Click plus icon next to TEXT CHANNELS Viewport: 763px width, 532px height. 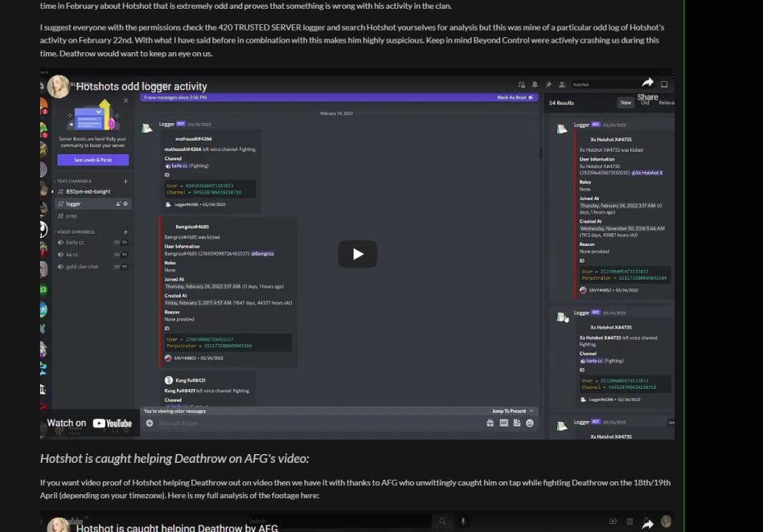click(125, 181)
